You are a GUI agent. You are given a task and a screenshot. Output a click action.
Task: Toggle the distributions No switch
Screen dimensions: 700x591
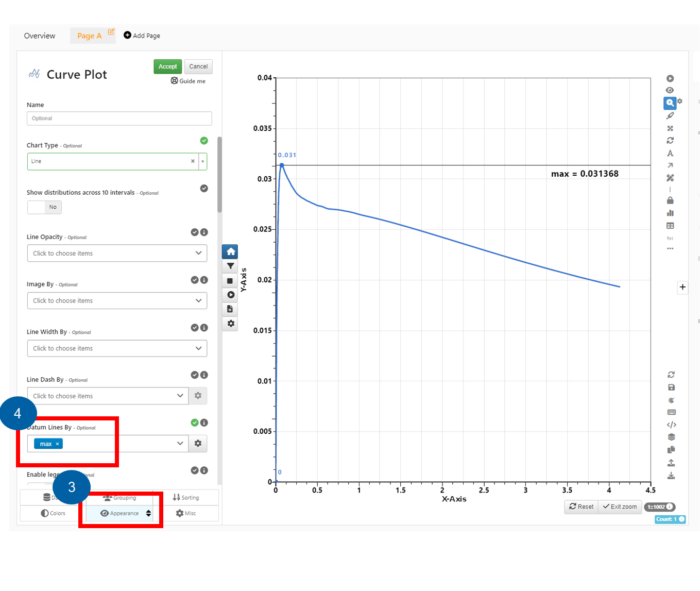pyautogui.click(x=44, y=207)
